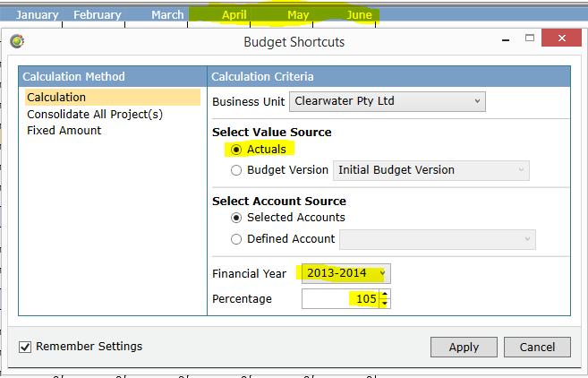
Task: Open the Defined Account combo box
Action: (438, 239)
